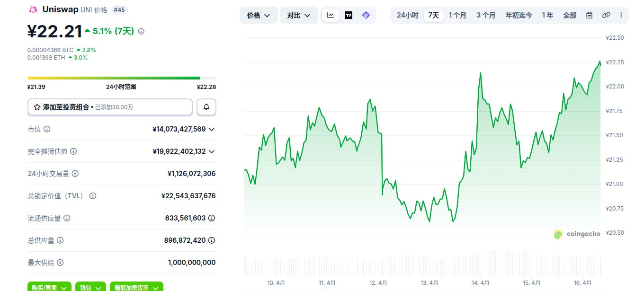Click the 24小时范围 price range bar
This screenshot has height=291, width=644.
[122, 78]
